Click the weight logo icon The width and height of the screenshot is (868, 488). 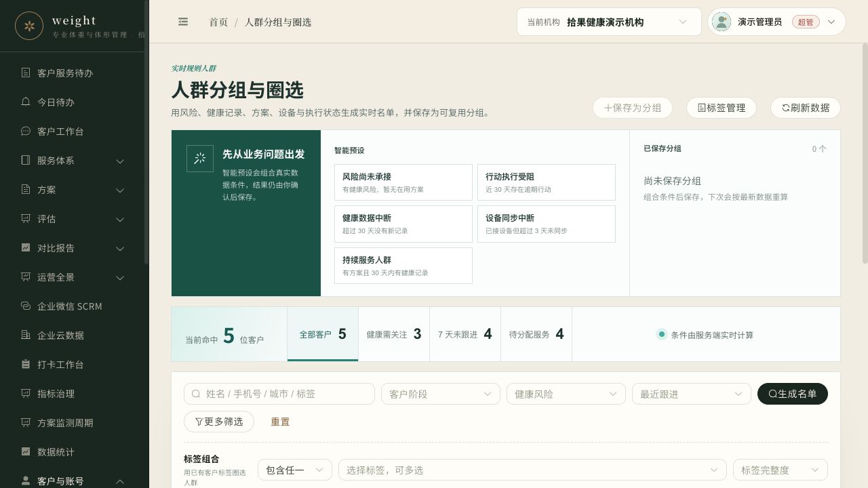(29, 26)
